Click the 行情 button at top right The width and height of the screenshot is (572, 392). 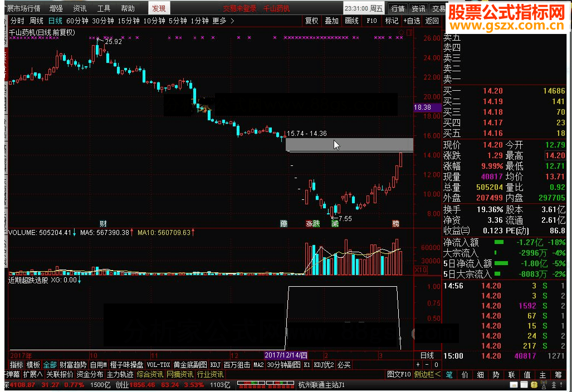[398, 8]
